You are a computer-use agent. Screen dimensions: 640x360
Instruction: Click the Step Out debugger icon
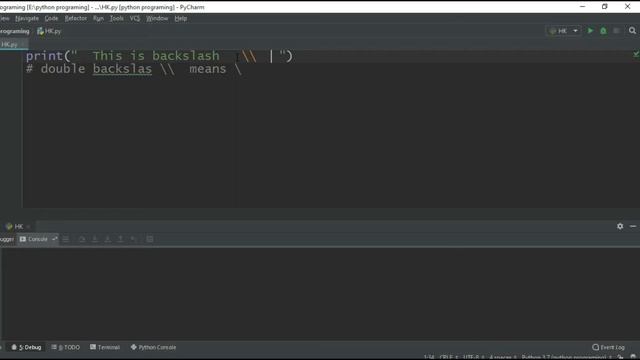(x=120, y=239)
